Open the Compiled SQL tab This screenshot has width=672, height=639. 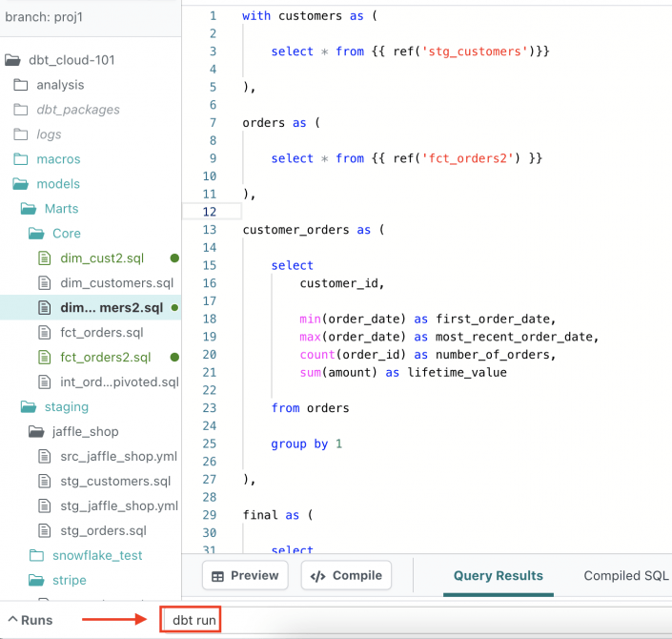pos(625,576)
